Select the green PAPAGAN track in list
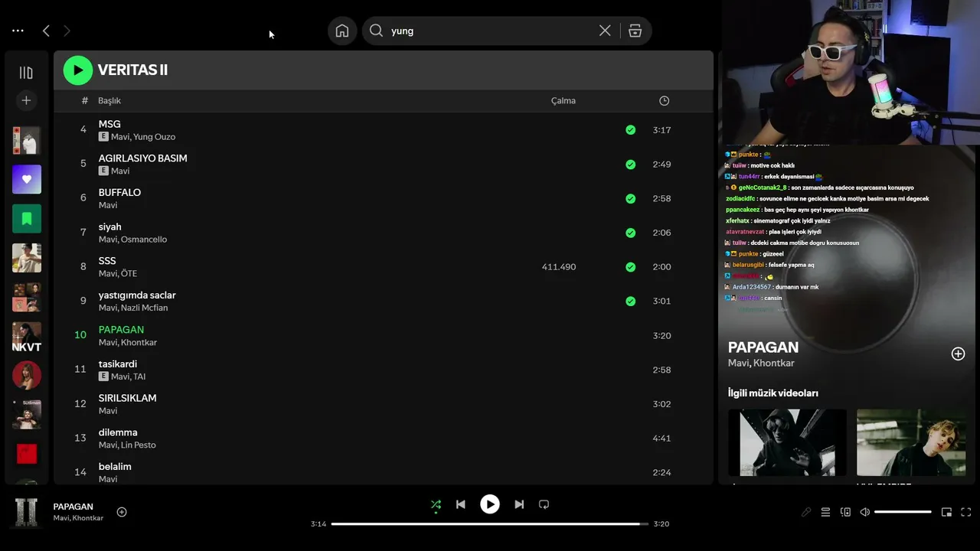Viewport: 980px width, 551px height. [121, 330]
